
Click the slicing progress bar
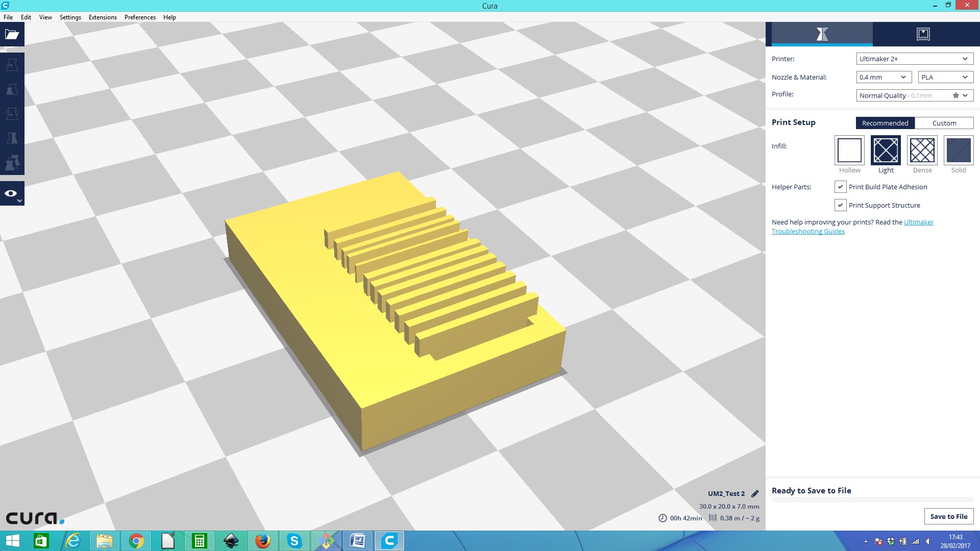point(873,499)
